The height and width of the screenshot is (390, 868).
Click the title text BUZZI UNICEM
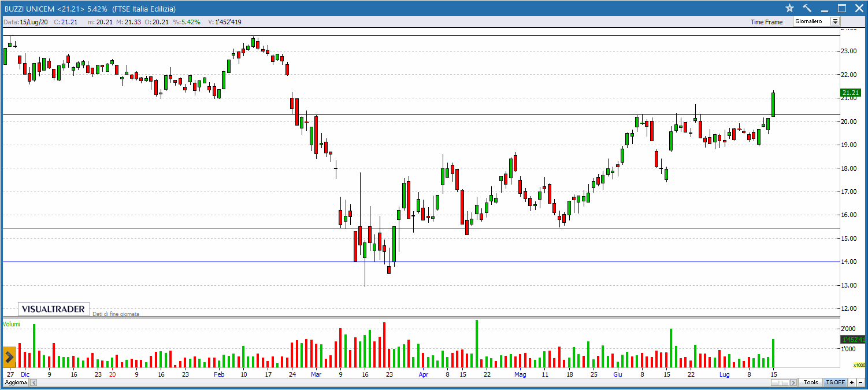[29, 9]
